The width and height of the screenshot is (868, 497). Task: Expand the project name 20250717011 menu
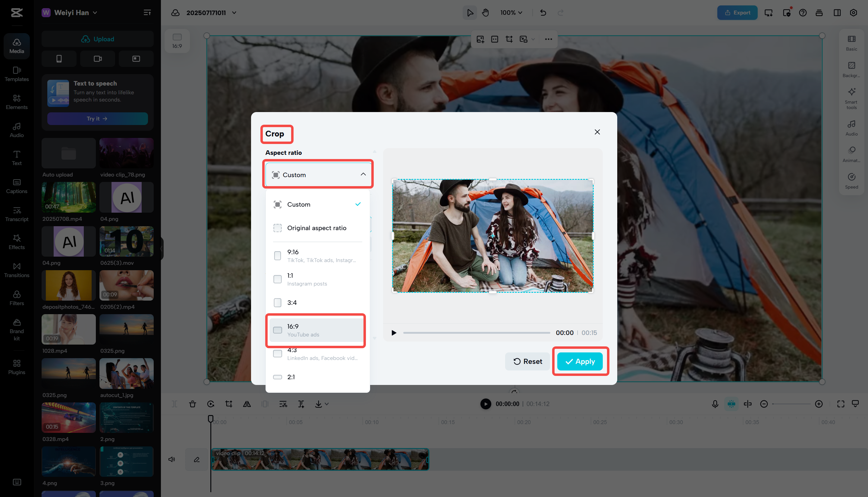click(x=234, y=13)
